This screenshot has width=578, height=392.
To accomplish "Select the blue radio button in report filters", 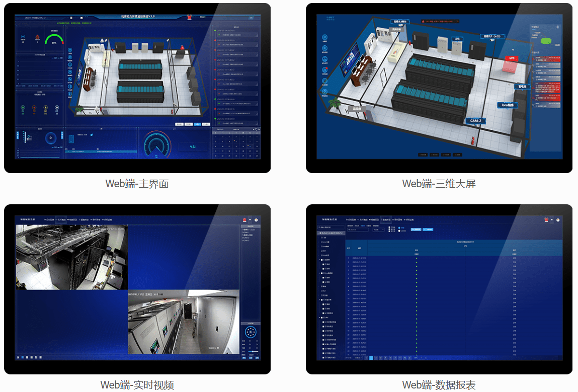I will pyautogui.click(x=399, y=227).
